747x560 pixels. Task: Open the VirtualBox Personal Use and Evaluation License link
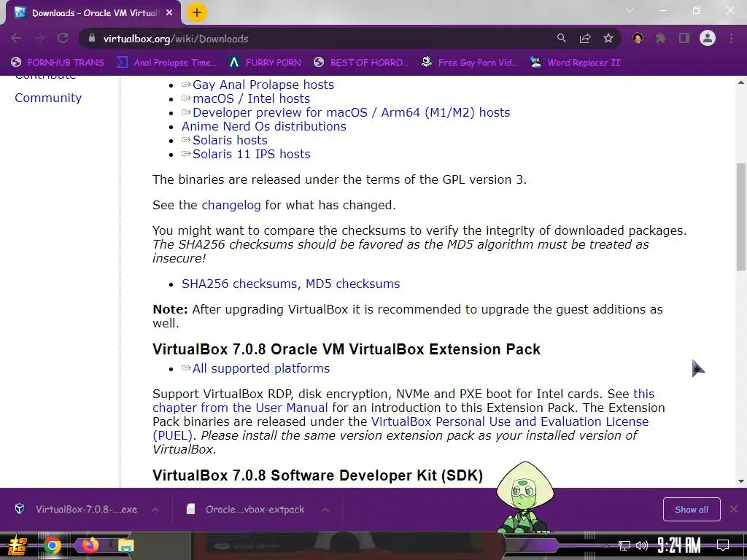point(510,422)
